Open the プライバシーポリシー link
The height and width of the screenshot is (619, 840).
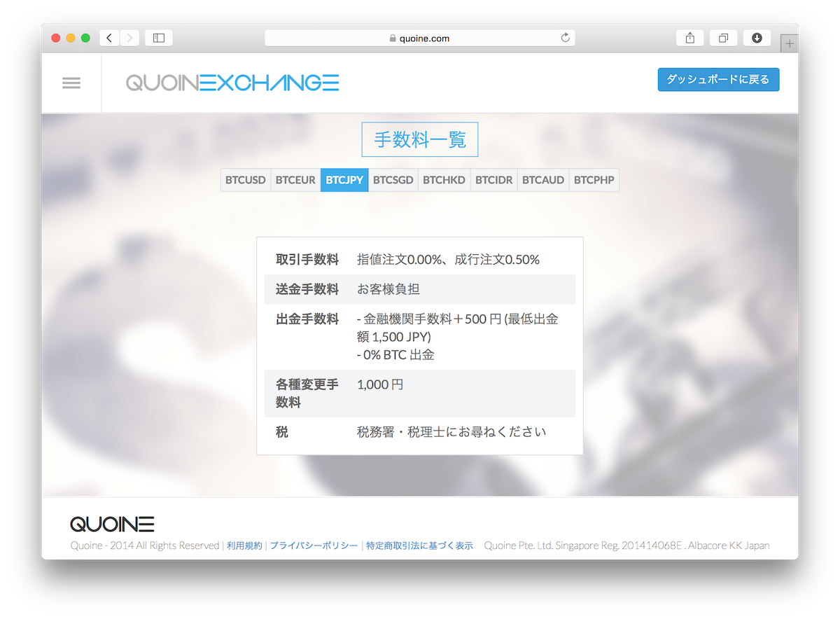(314, 545)
